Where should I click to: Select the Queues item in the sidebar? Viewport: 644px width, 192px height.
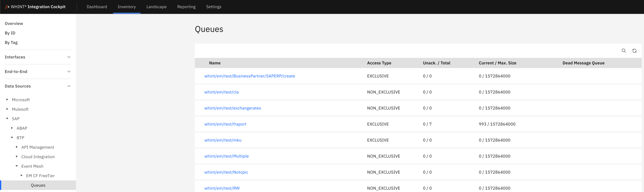pyautogui.click(x=38, y=185)
